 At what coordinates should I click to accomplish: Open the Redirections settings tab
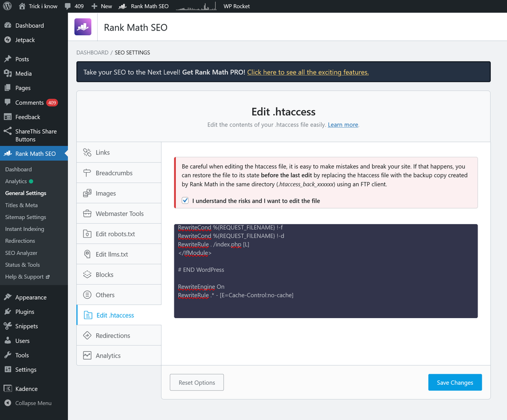tap(119, 335)
